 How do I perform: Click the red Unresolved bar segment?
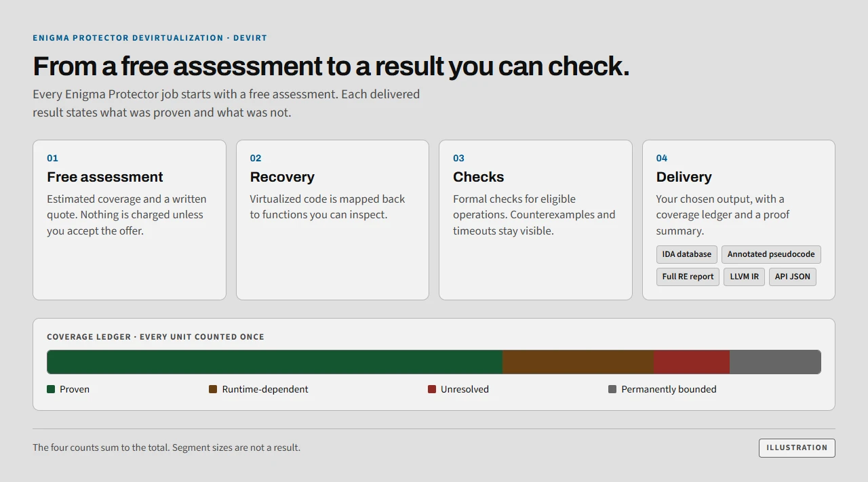[692, 362]
